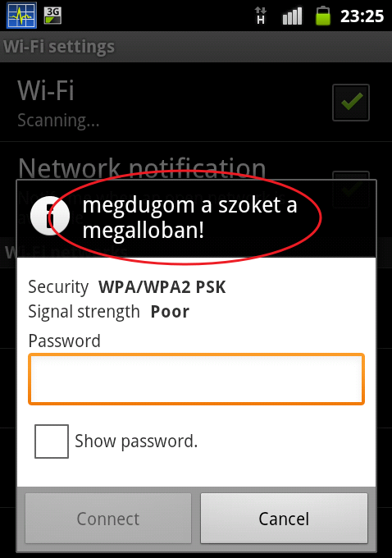
Task: Click the Connect button
Action: 108,519
